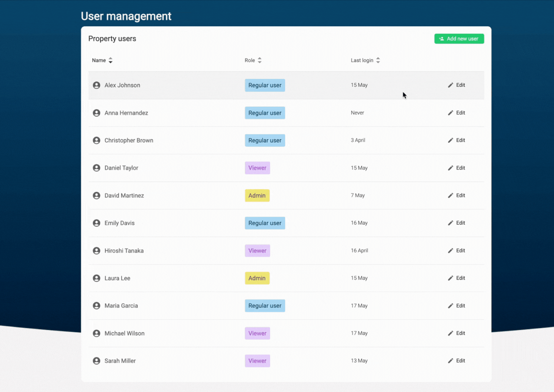Click Michael Wilson's Viewer role badge
Image resolution: width=554 pixels, height=392 pixels.
257,333
